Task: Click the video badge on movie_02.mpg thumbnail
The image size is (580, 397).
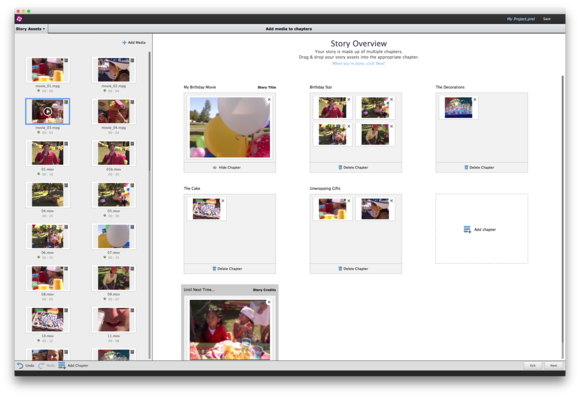Action: coord(132,60)
